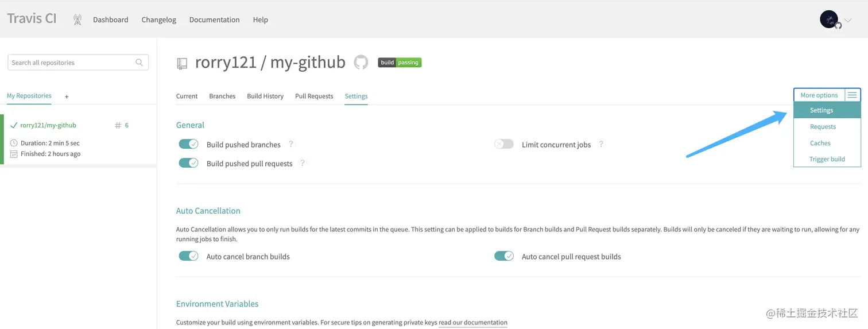Click the repository book icon by title

(x=182, y=63)
